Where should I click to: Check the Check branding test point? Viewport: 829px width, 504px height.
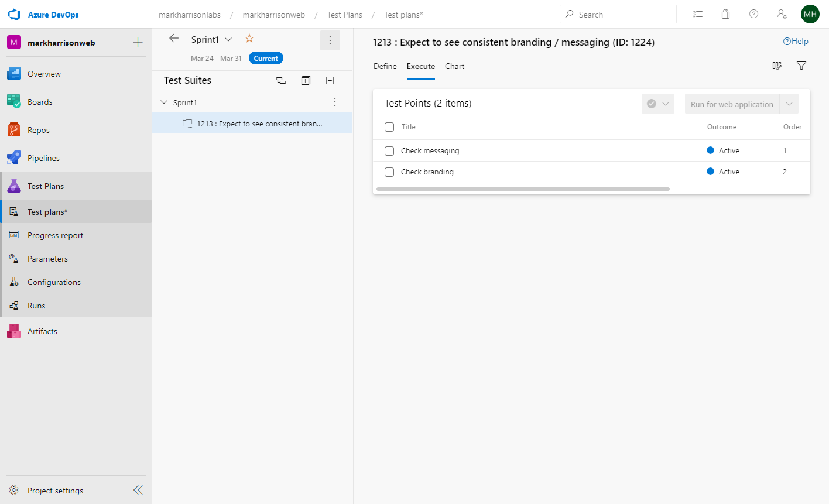(389, 172)
